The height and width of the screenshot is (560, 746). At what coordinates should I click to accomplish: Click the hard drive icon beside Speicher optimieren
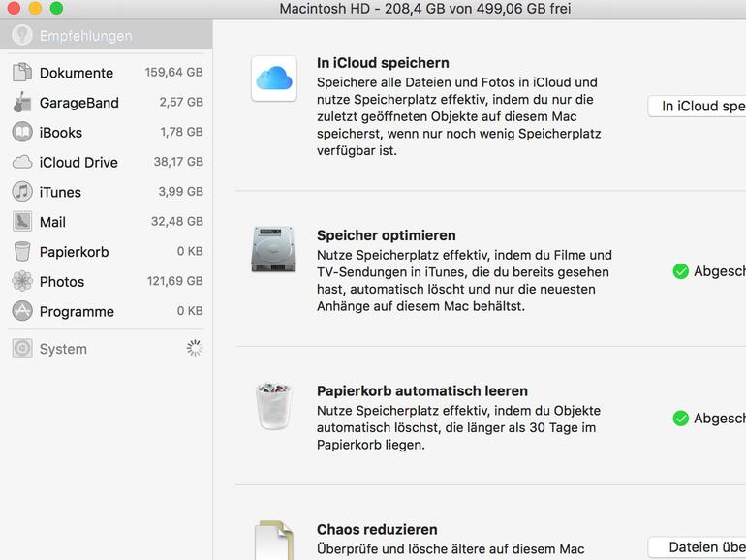click(x=273, y=249)
